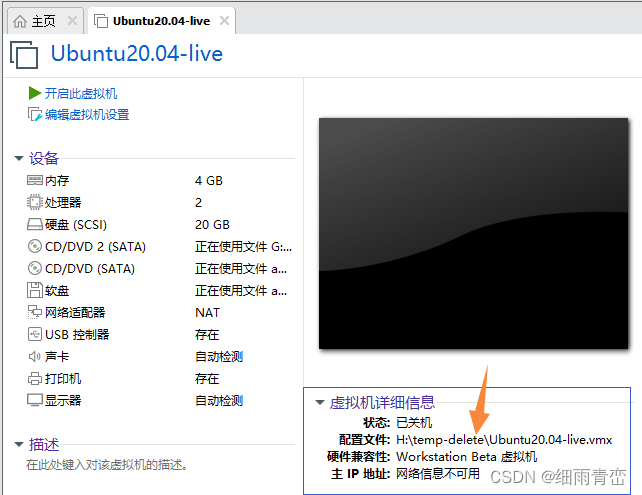Click the USB 控制器 icon
The width and height of the screenshot is (642, 495).
(x=35, y=335)
